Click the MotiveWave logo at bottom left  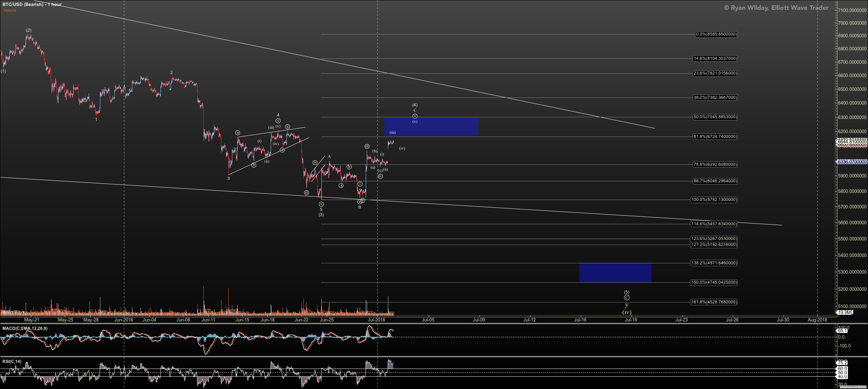click(x=13, y=312)
